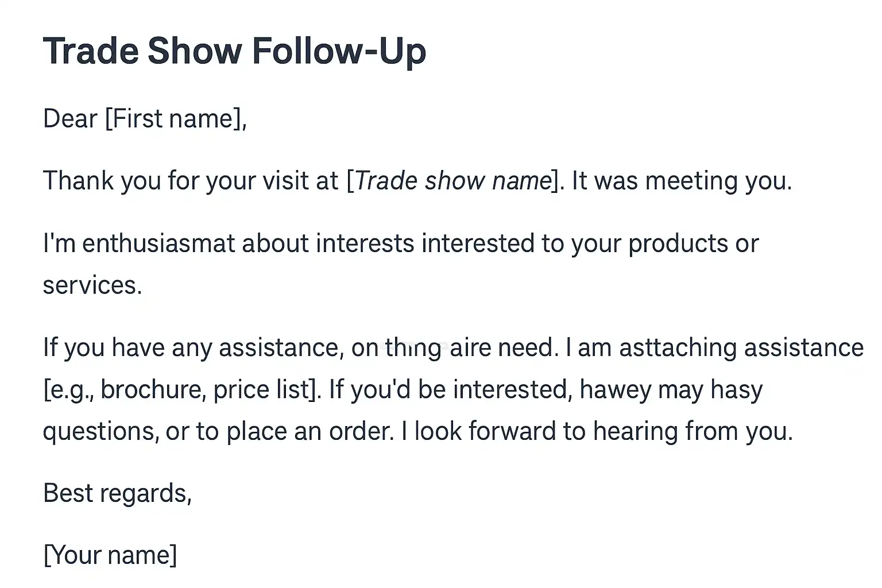Click the [First name] placeholder
Viewport: 882px width, 588px height.
[x=176, y=119]
